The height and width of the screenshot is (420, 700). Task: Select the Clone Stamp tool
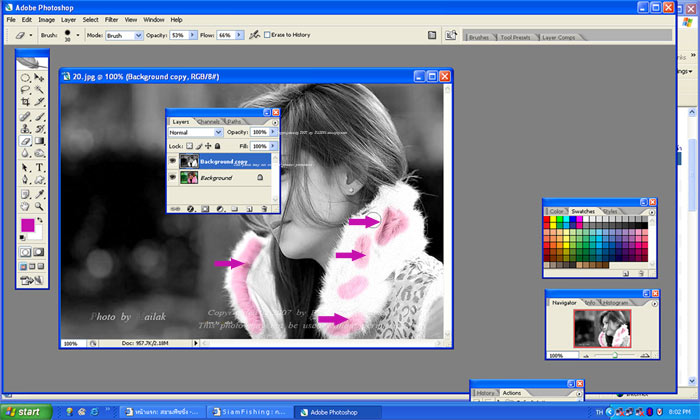coord(25,129)
